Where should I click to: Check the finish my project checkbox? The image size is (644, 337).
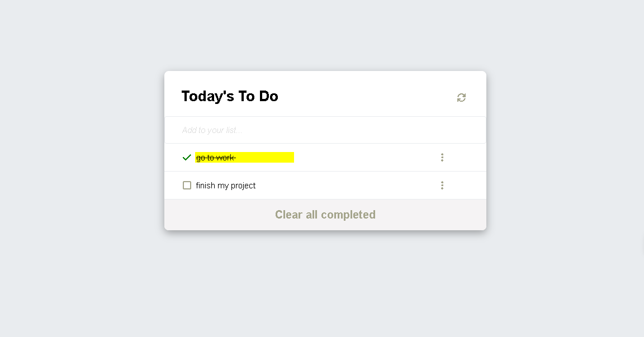(187, 186)
